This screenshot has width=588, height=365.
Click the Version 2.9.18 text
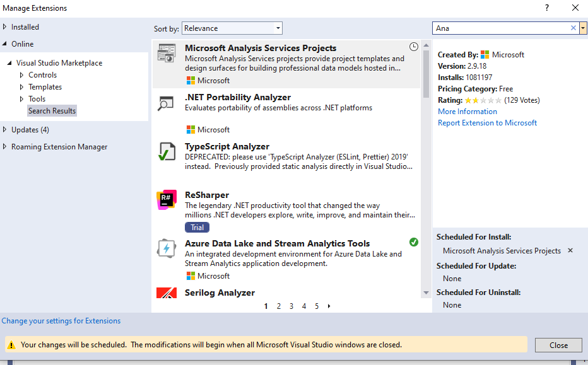click(462, 66)
